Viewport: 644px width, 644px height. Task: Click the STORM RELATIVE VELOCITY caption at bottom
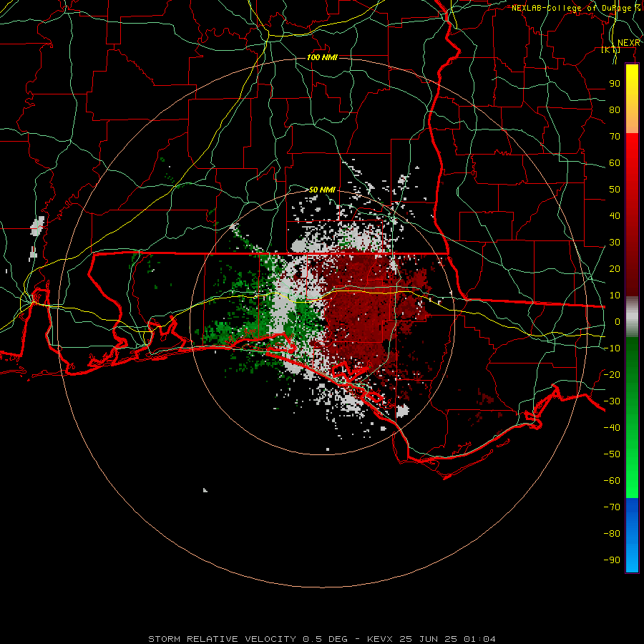[x=322, y=639]
